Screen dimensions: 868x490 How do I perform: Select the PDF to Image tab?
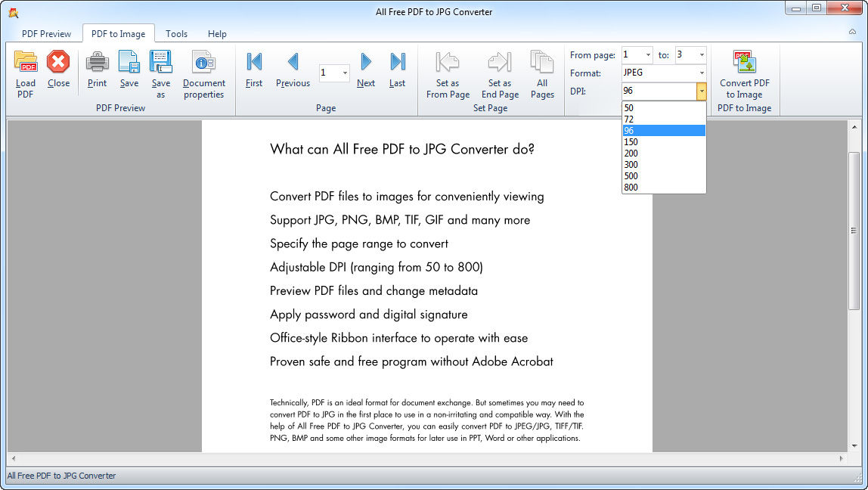(x=119, y=34)
